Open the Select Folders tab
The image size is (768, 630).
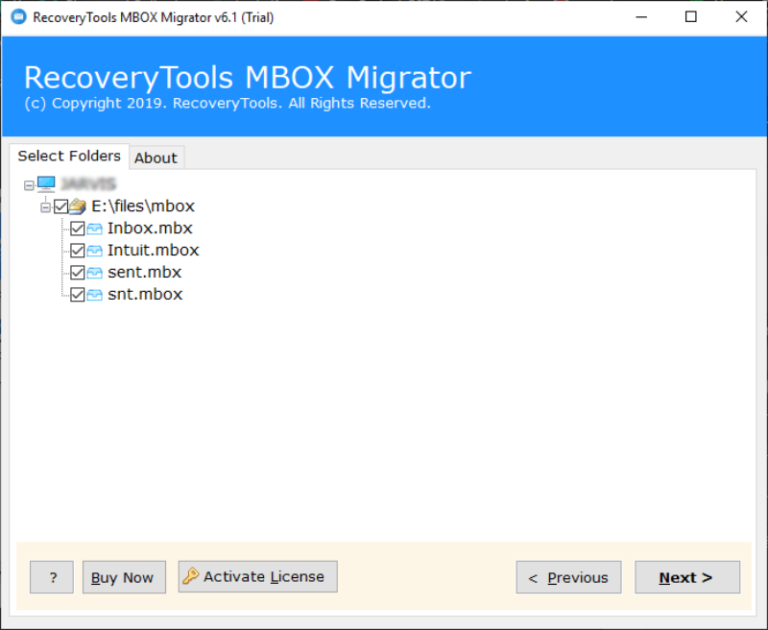pyautogui.click(x=69, y=156)
